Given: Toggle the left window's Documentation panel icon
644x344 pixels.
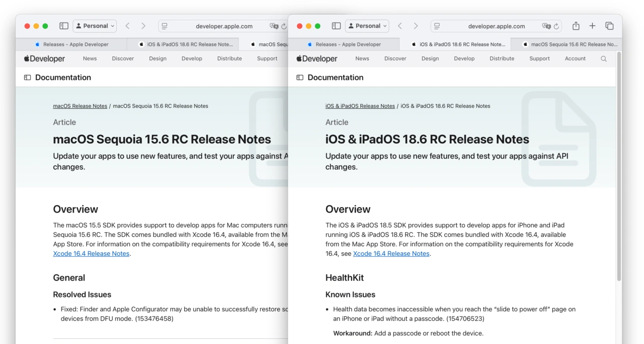Looking at the screenshot, I should coord(27,77).
